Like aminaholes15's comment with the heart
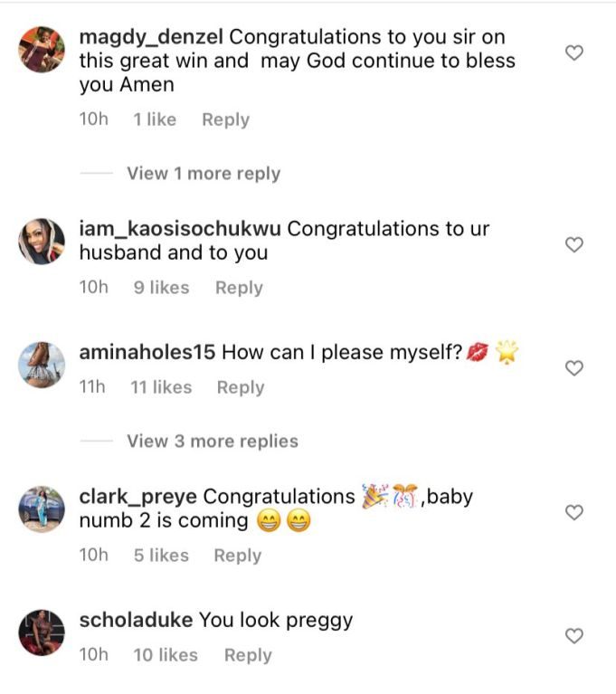 tap(573, 368)
